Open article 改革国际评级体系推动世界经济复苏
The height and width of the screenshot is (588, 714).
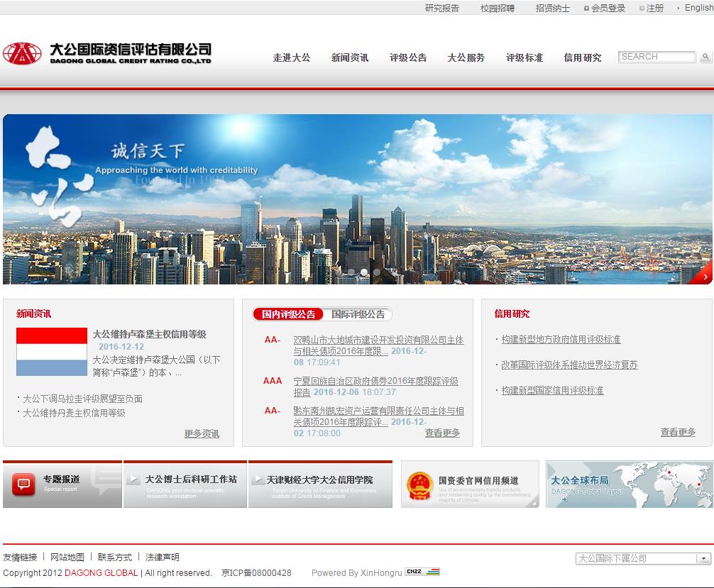(x=570, y=365)
